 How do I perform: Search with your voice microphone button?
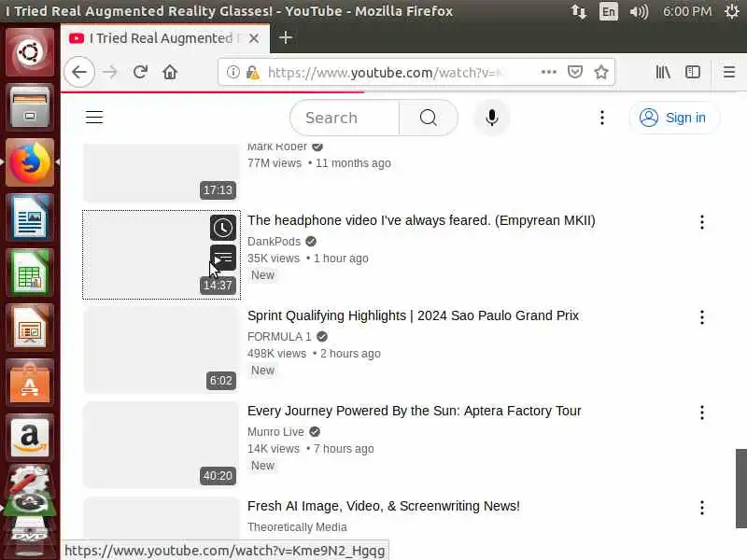pyautogui.click(x=492, y=118)
